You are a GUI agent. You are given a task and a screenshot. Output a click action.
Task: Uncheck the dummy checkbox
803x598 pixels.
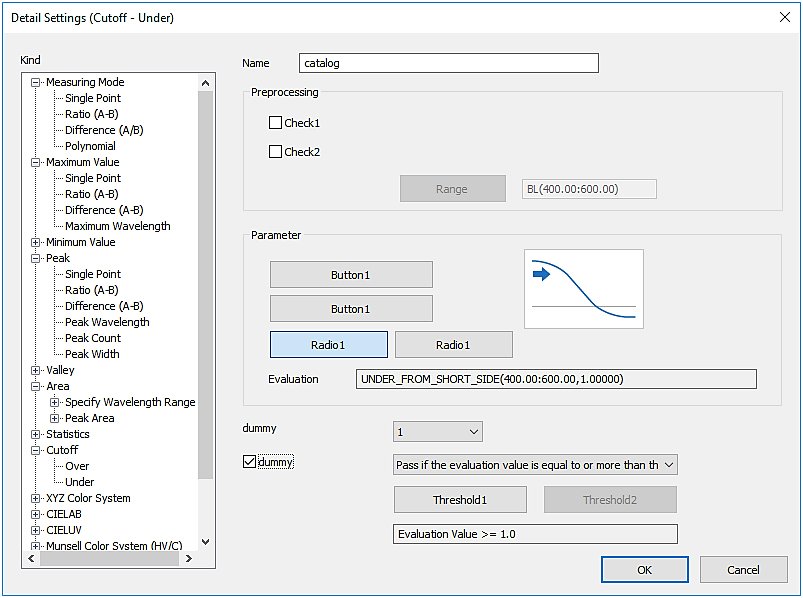(249, 462)
